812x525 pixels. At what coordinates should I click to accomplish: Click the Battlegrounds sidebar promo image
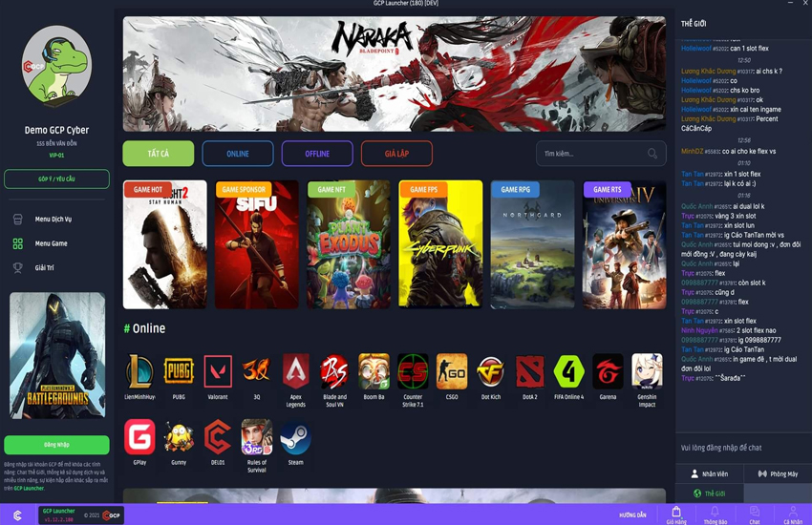[57, 355]
